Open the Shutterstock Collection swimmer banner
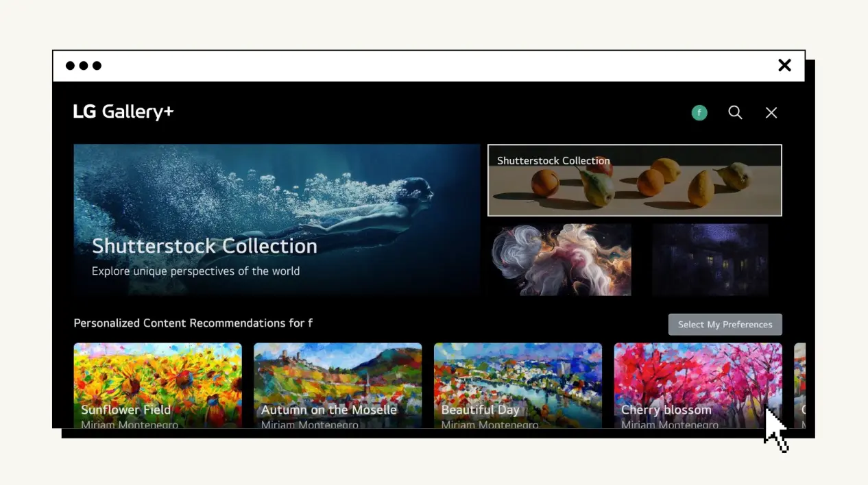This screenshot has height=485, width=868. pos(277,220)
